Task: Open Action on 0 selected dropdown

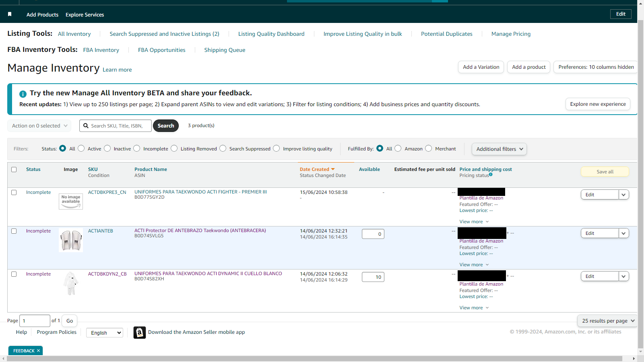Action: pyautogui.click(x=39, y=125)
